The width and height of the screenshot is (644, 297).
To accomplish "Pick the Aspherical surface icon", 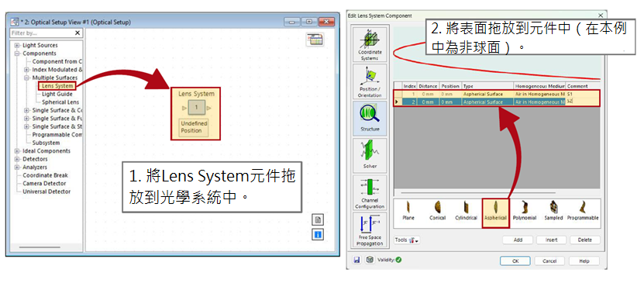I will [495, 211].
